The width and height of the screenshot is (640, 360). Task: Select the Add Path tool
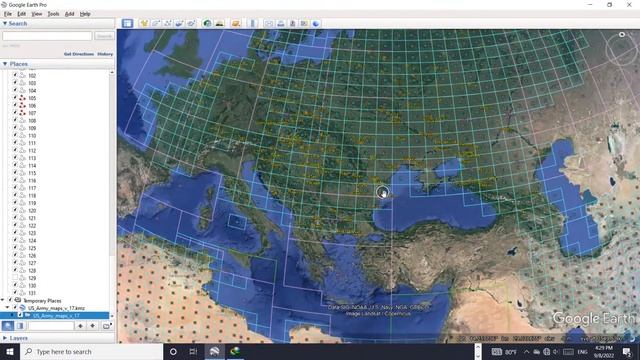168,23
